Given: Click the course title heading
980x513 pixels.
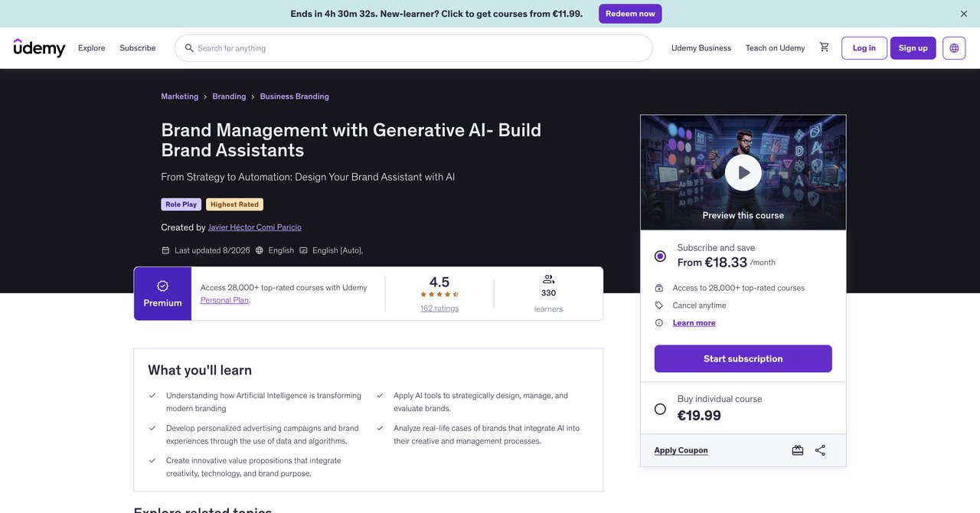Looking at the screenshot, I should tap(351, 139).
